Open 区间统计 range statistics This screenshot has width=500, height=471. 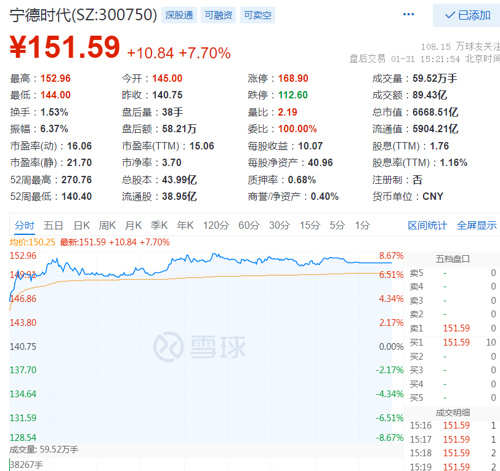[427, 226]
